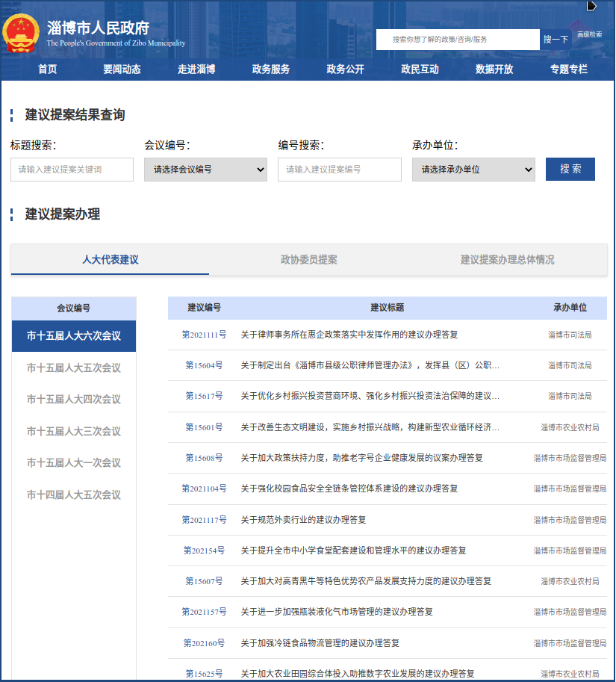Expand the 会议编号 dropdown
Viewport: 616px width, 682px height.
click(x=205, y=170)
